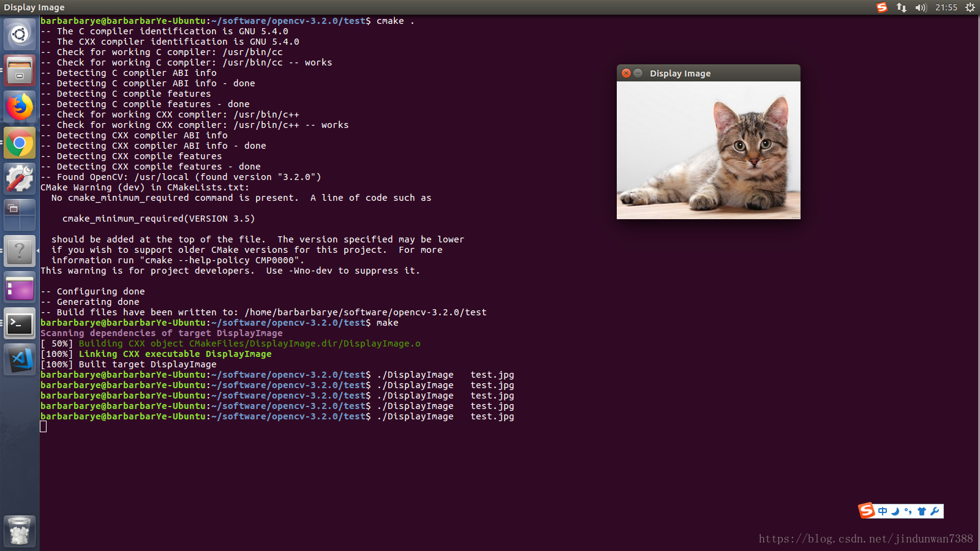Open the clock menu showing 21:55

(946, 7)
